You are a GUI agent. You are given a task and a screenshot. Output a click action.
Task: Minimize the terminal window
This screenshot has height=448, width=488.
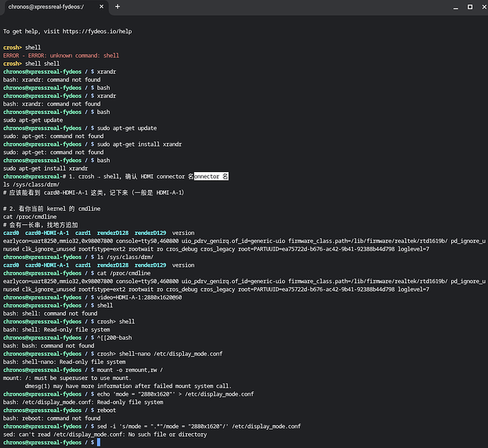pyautogui.click(x=455, y=7)
